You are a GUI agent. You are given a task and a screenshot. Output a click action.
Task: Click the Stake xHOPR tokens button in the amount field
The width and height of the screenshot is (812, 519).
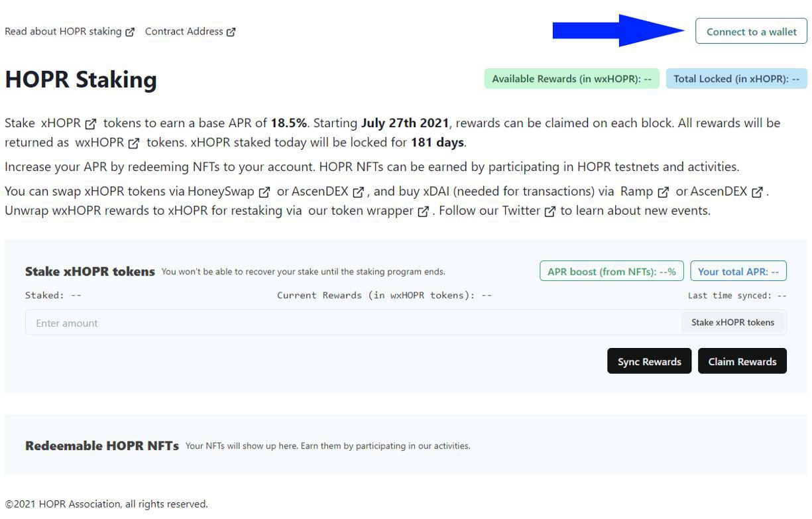click(732, 323)
